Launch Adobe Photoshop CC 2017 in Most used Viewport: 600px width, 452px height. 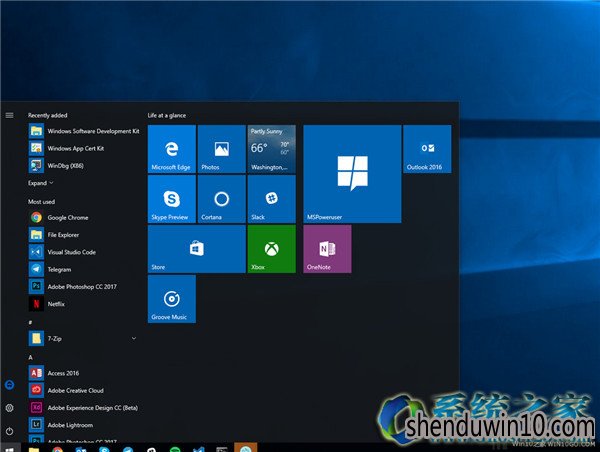84,287
